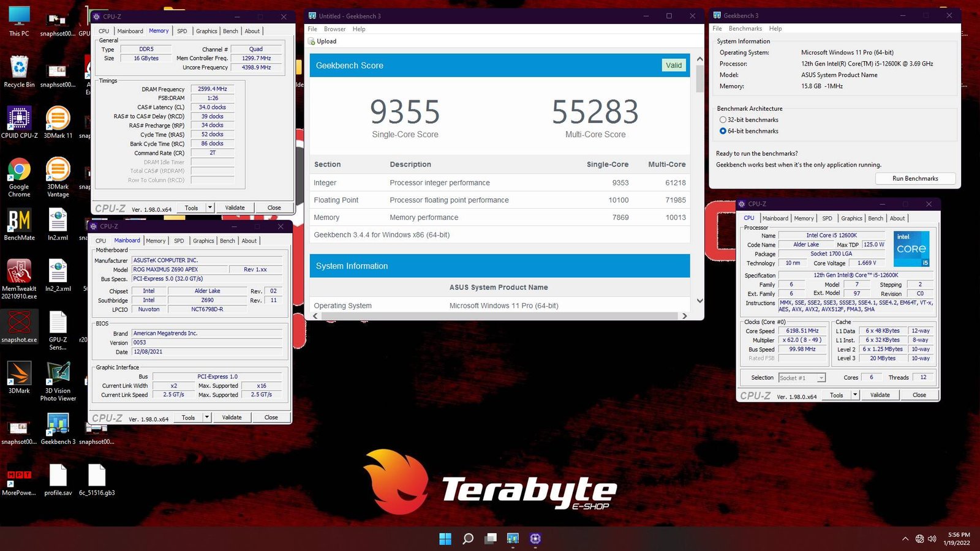The width and height of the screenshot is (980, 551).
Task: Open the Windows Start menu
Action: tap(445, 539)
